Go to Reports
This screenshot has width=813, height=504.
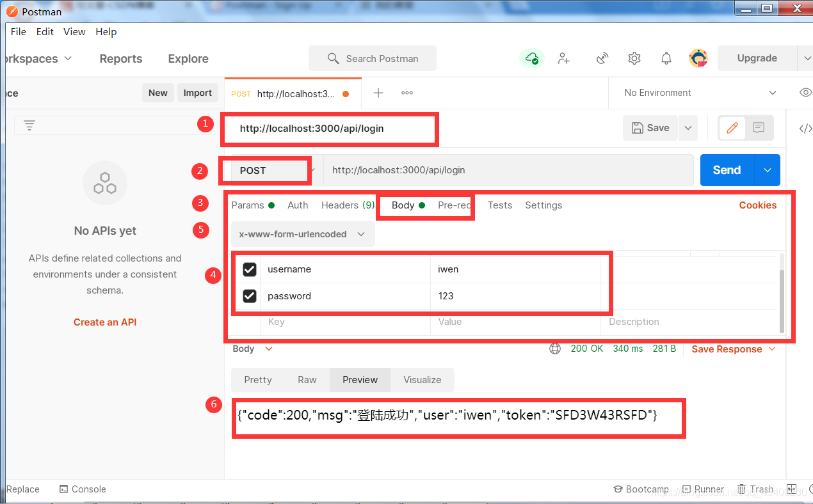pos(121,59)
